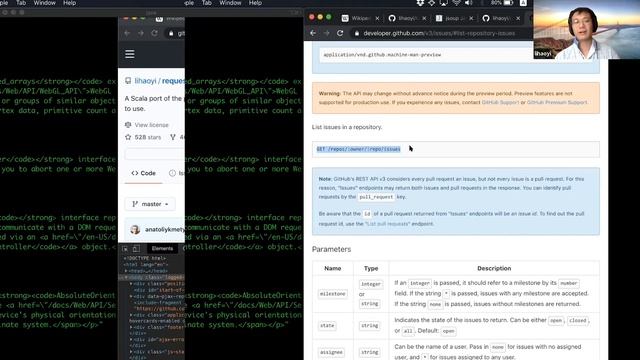Click the milestone parameter name cell
Image resolution: width=640 pixels, height=360 pixels.
tap(333, 294)
